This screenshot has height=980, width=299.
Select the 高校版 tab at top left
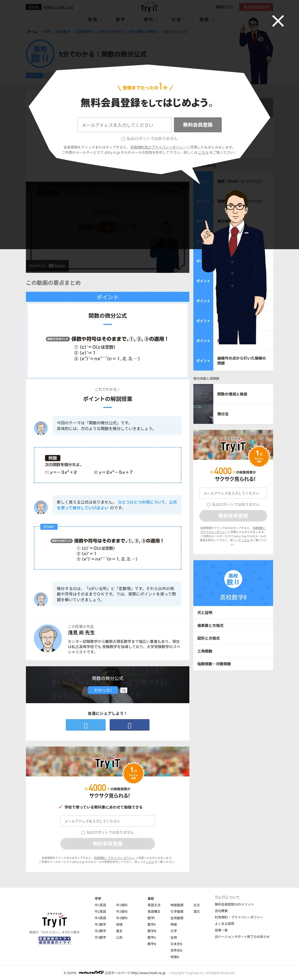tap(33, 7)
